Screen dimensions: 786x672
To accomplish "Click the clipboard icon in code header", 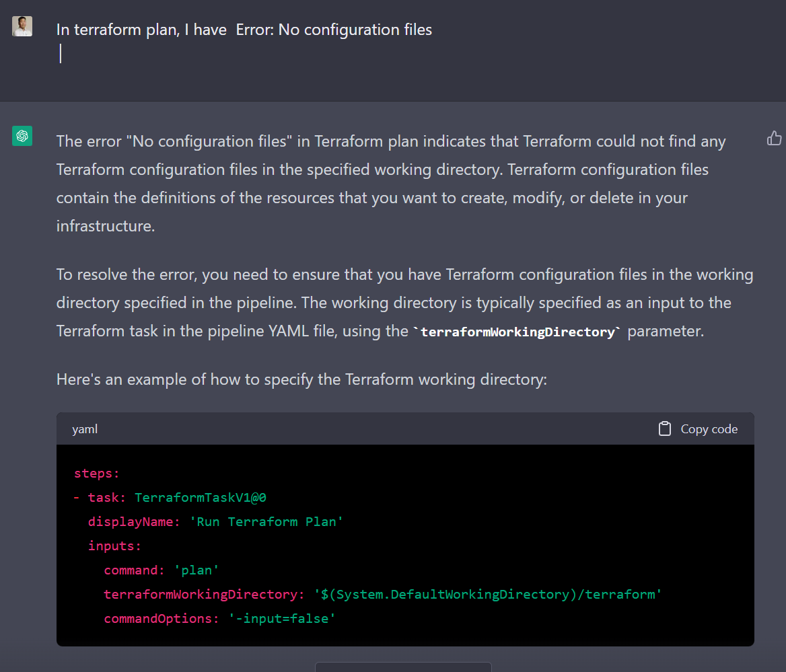I will [x=664, y=429].
